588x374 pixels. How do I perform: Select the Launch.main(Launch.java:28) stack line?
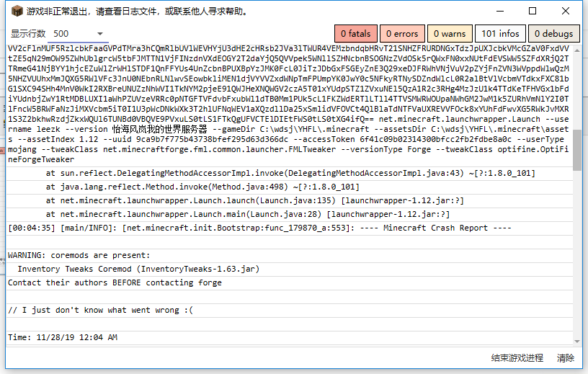coord(289,215)
